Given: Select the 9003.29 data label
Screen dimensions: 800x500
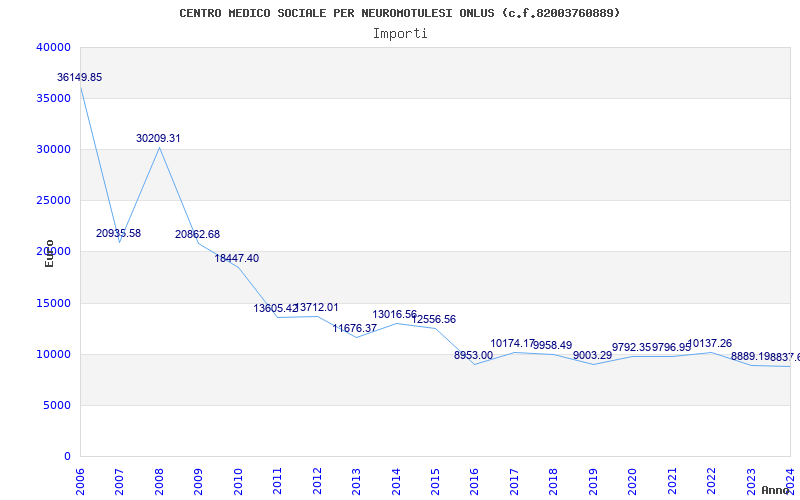Looking at the screenshot, I should click(592, 355).
